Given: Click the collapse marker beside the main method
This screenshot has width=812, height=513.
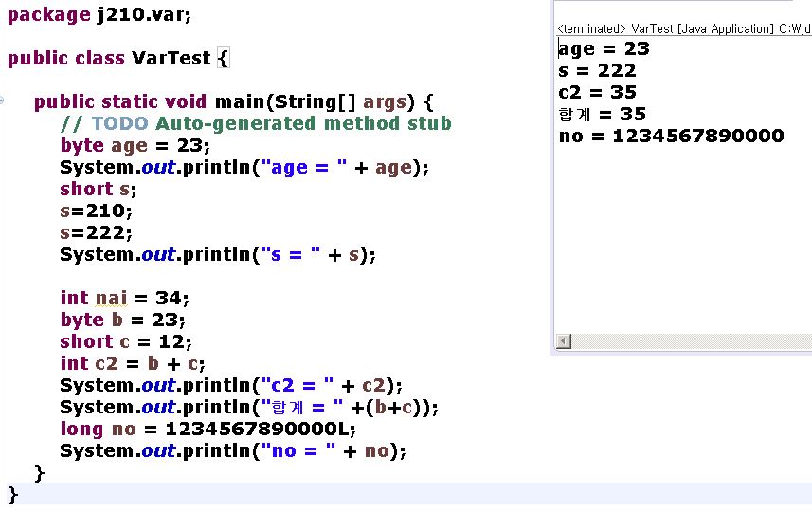Looking at the screenshot, I should 2,101.
